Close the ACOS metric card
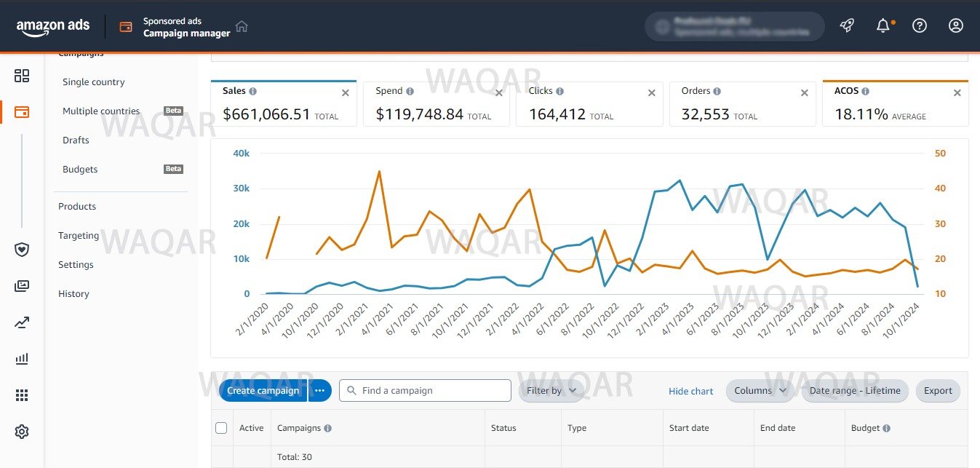The height and width of the screenshot is (468, 980). point(957,93)
